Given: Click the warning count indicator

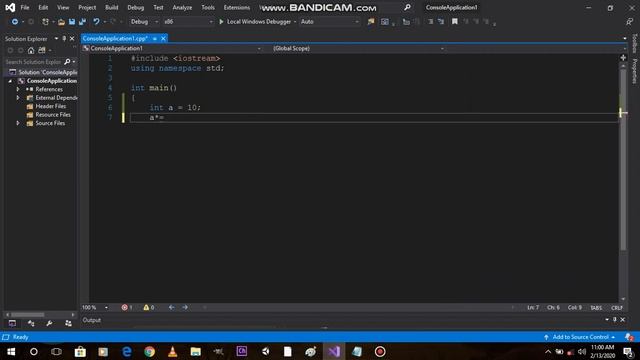Looking at the screenshot, I should pos(149,307).
